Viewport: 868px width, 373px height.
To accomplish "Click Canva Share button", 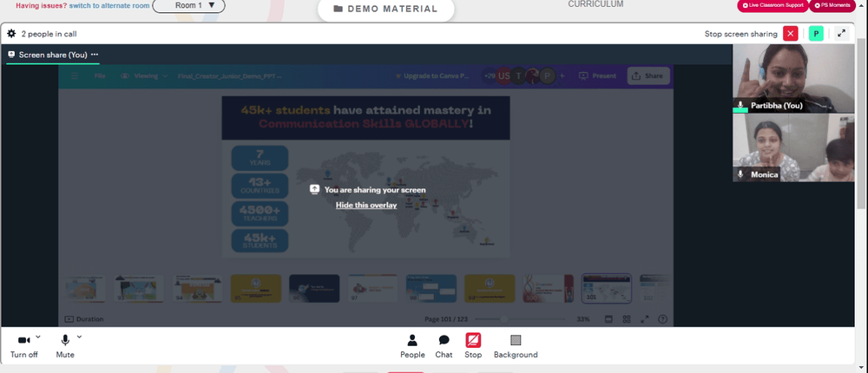I will [648, 75].
